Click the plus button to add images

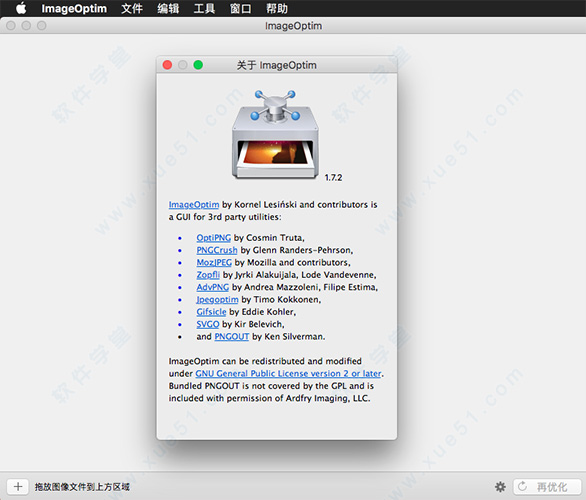18,487
